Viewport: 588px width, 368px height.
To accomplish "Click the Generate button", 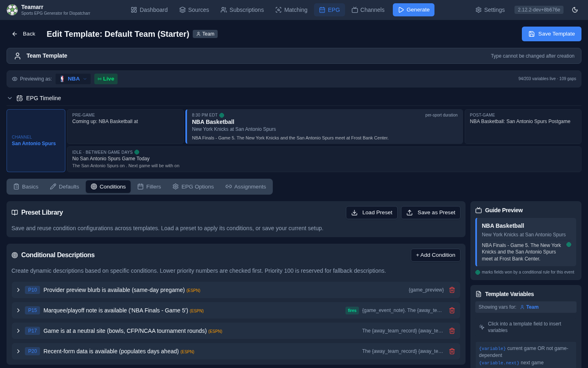I will tap(414, 10).
